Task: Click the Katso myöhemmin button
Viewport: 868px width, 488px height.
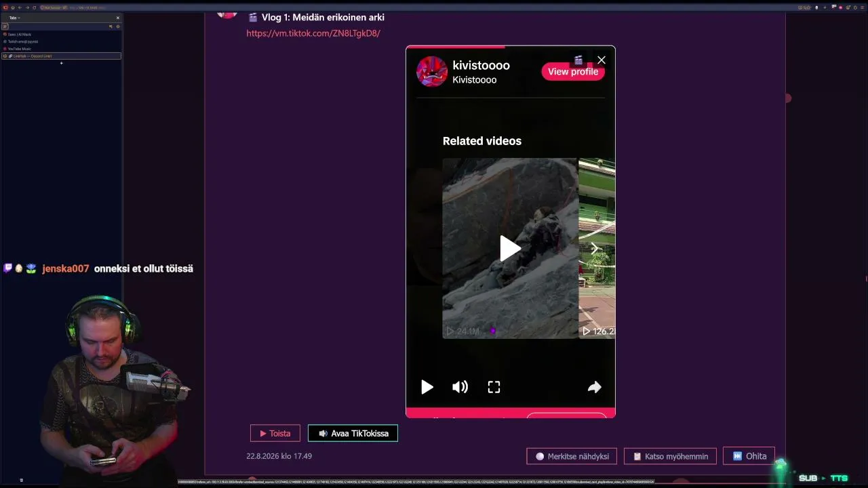Action: [670, 456]
